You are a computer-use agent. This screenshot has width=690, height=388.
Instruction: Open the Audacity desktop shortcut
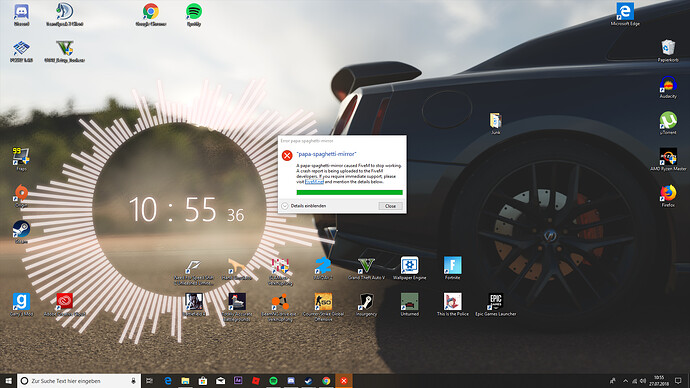pos(668,87)
